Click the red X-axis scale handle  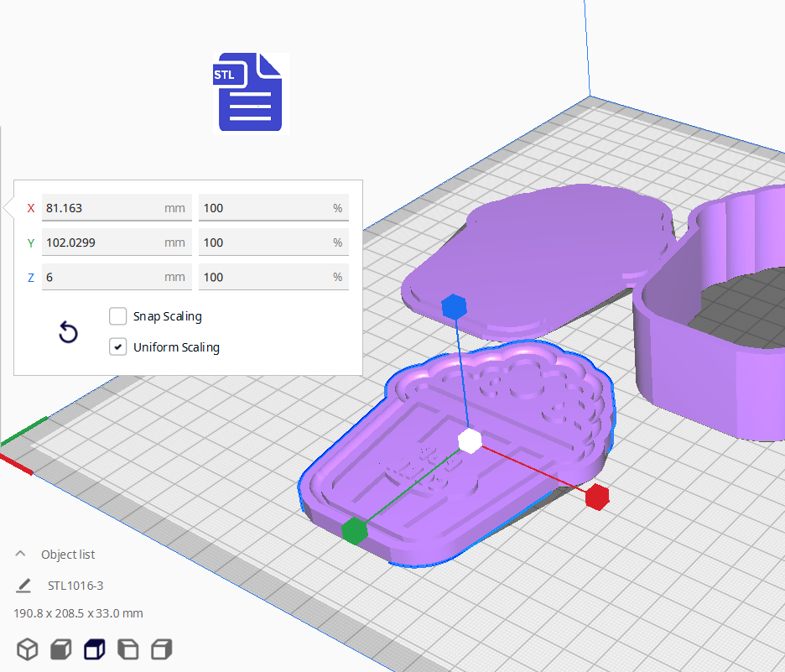pos(596,497)
